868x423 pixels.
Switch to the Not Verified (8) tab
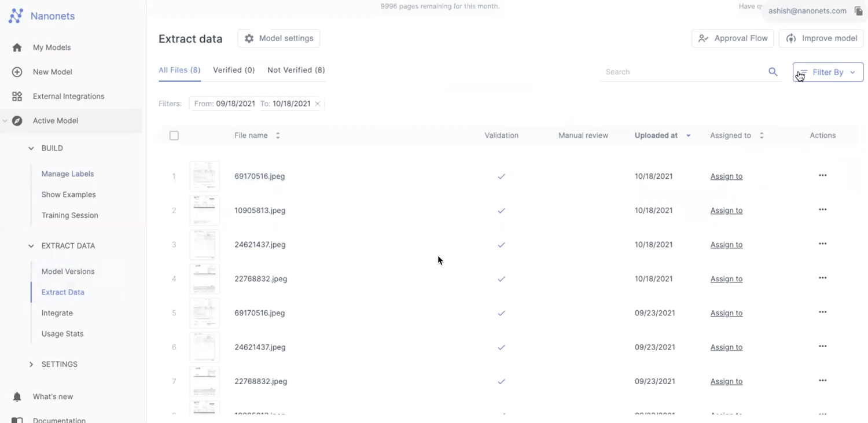point(296,70)
